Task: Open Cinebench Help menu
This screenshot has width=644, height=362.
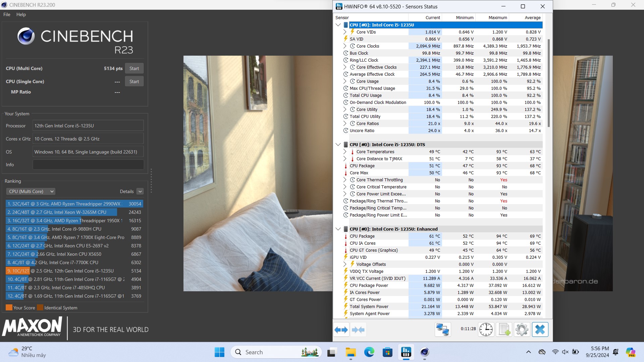Action: tap(21, 14)
